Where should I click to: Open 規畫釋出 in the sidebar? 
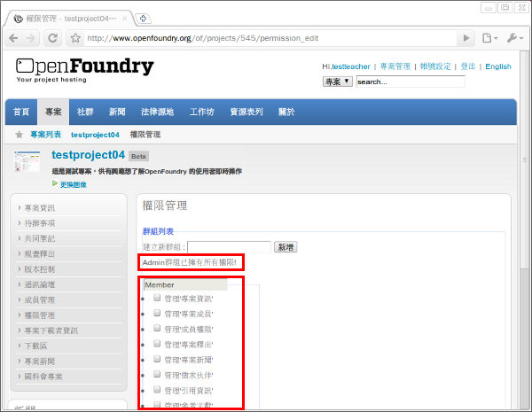click(x=40, y=253)
